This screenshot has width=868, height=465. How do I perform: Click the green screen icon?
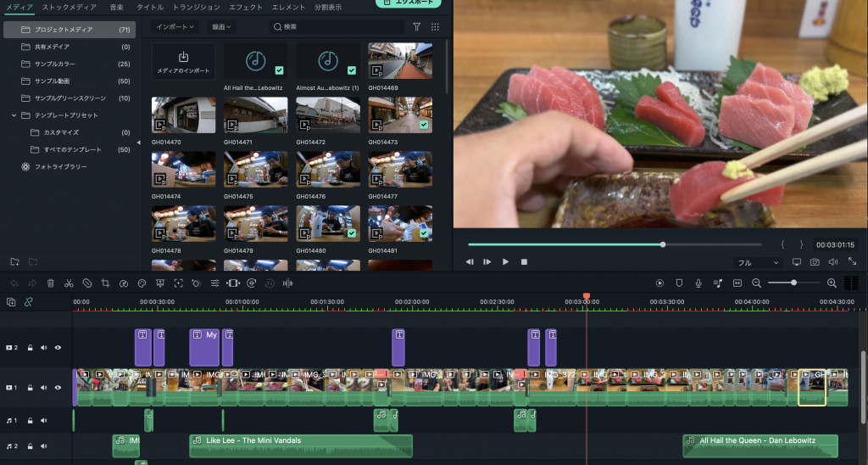tap(160, 283)
